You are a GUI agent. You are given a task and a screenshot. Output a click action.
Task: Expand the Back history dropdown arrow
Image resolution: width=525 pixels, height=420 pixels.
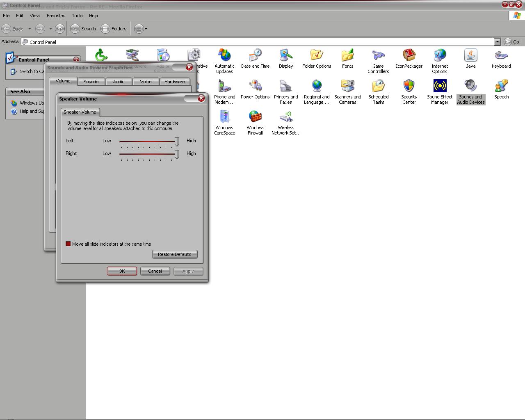[30, 29]
